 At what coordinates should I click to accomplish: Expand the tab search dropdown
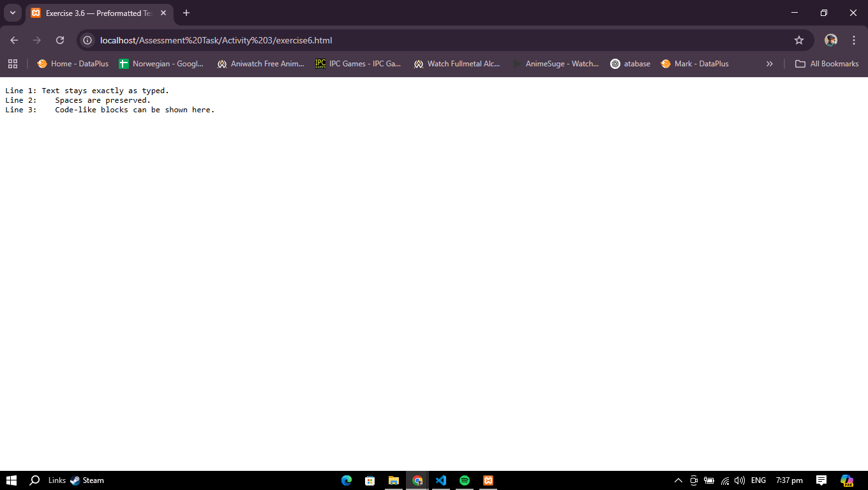click(12, 13)
